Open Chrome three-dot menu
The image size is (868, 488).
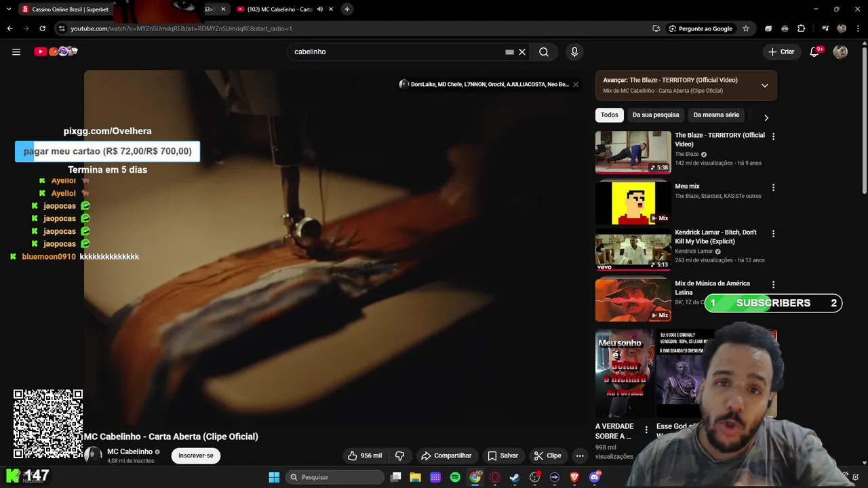[857, 28]
